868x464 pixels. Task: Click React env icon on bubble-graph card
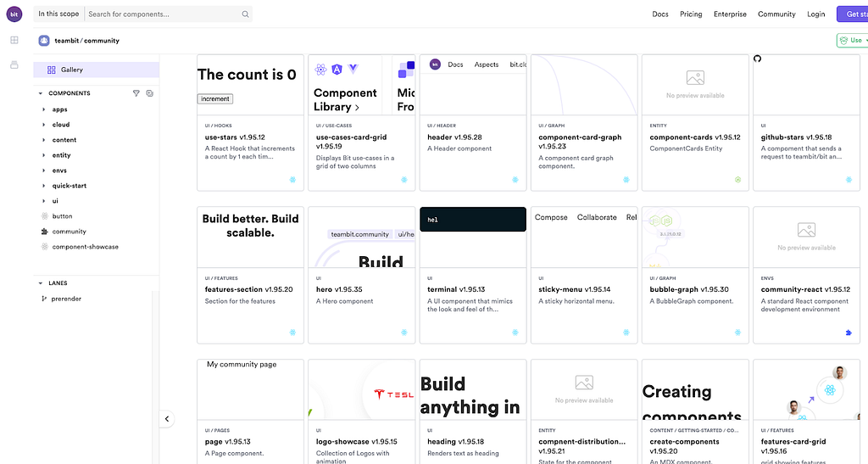(737, 333)
